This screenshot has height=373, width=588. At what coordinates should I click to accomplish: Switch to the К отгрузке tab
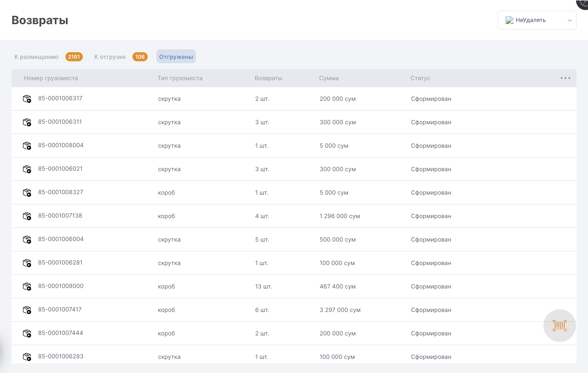[x=110, y=57]
